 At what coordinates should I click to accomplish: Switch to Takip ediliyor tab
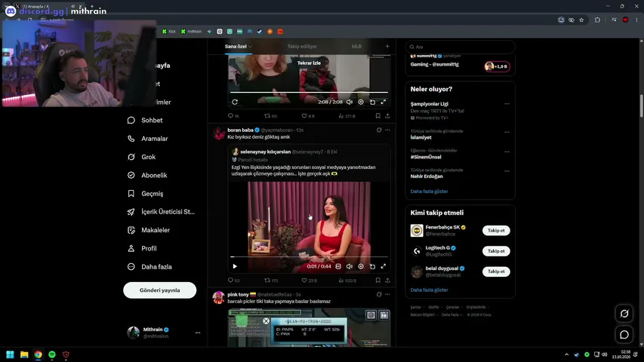[x=302, y=46]
